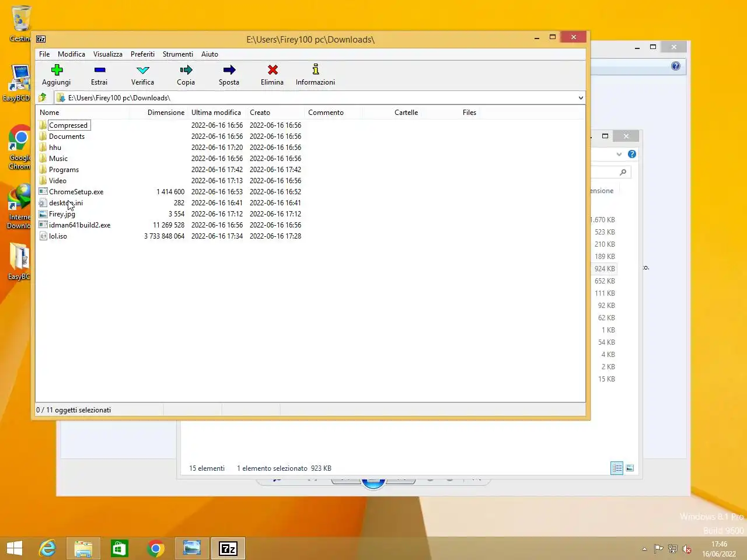The width and height of the screenshot is (747, 560).
Task: Expand the address path dropdown
Action: tap(581, 97)
